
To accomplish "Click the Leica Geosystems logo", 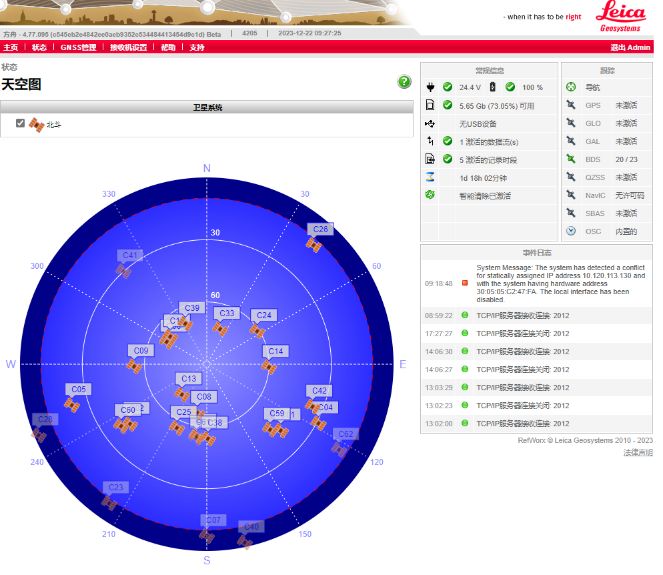I will pos(620,16).
